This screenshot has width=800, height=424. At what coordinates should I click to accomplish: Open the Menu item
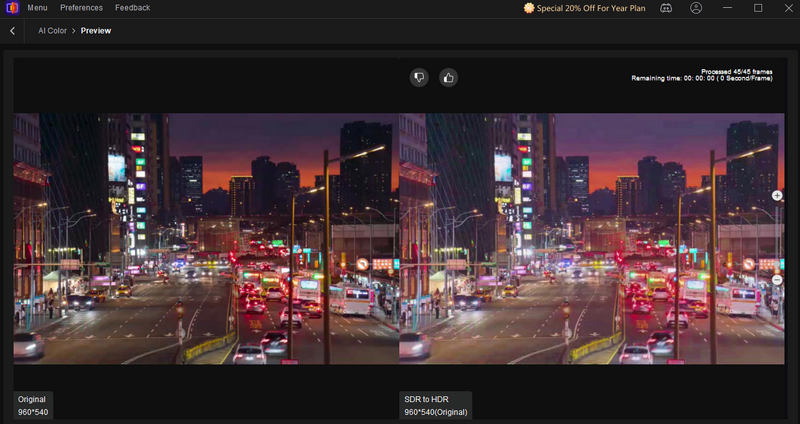(39, 8)
